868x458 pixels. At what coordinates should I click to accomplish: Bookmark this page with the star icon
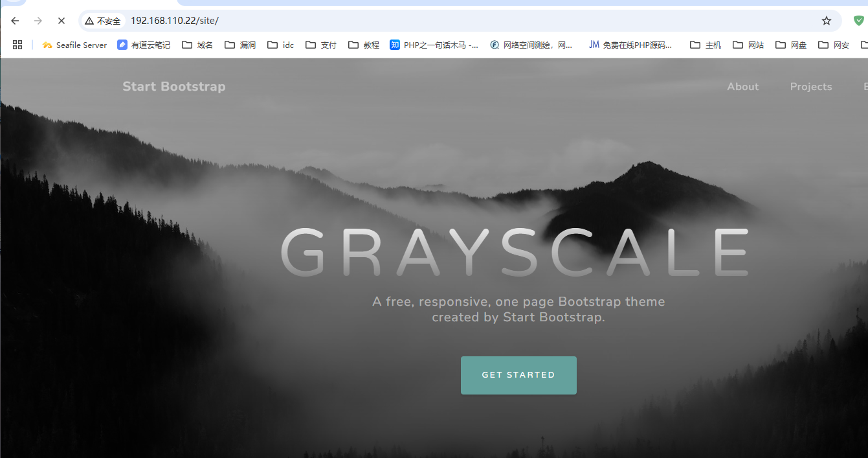coord(826,21)
